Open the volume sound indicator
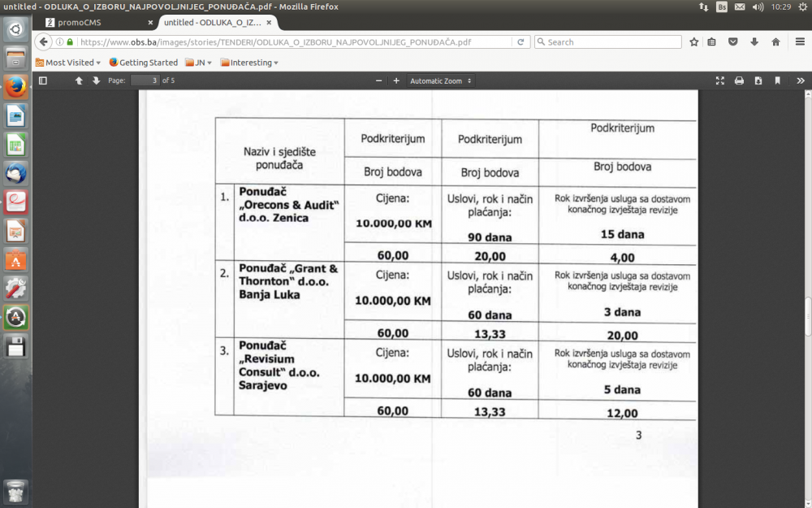 pyautogui.click(x=758, y=7)
